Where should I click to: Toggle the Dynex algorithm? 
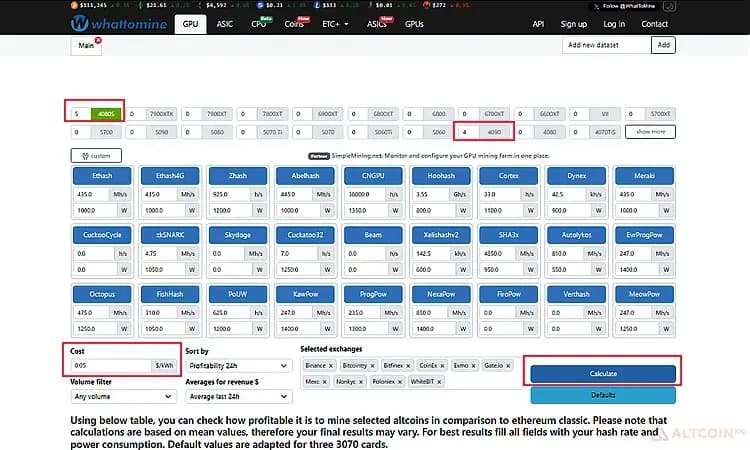click(576, 176)
